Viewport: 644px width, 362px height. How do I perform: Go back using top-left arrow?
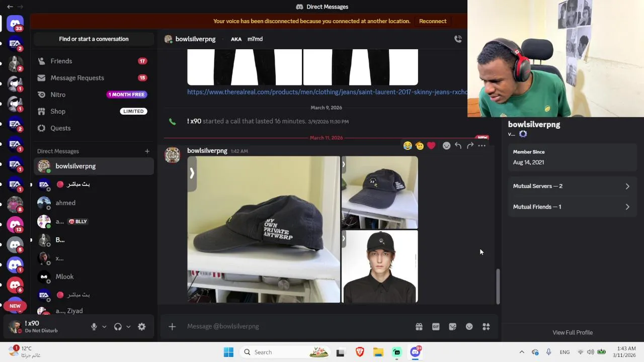pyautogui.click(x=10, y=7)
